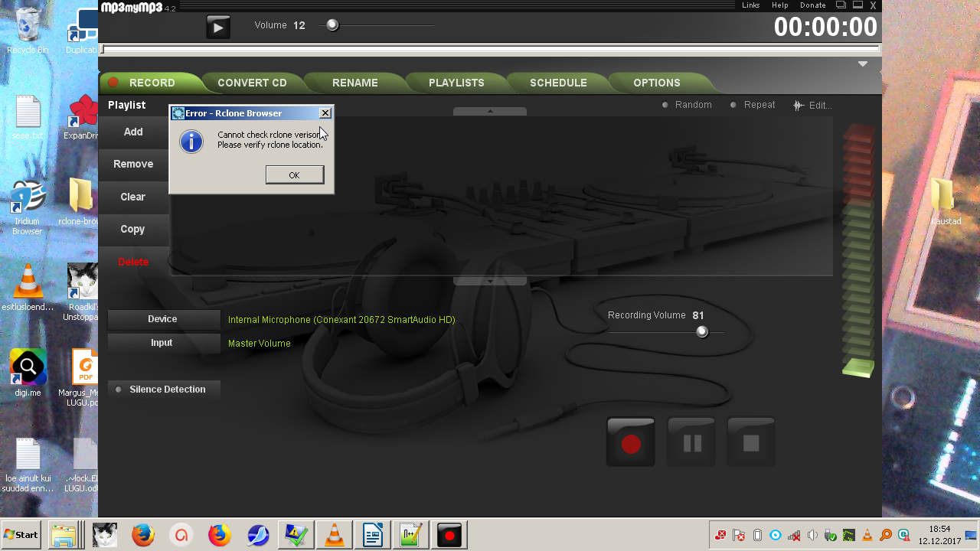Choose Internal Microphone device entry
Viewport: 980px width, 551px height.
pyautogui.click(x=341, y=320)
